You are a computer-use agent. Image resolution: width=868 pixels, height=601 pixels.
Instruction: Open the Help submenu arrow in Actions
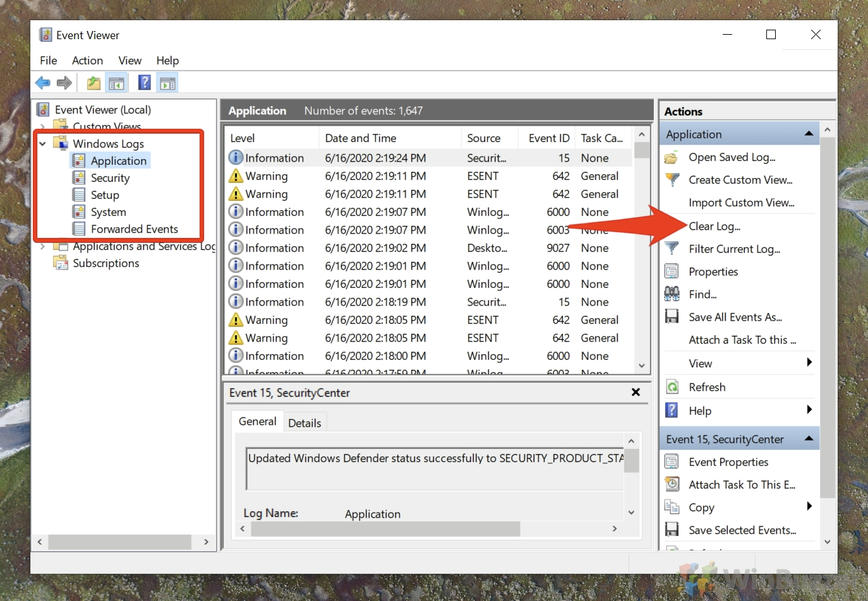point(809,410)
